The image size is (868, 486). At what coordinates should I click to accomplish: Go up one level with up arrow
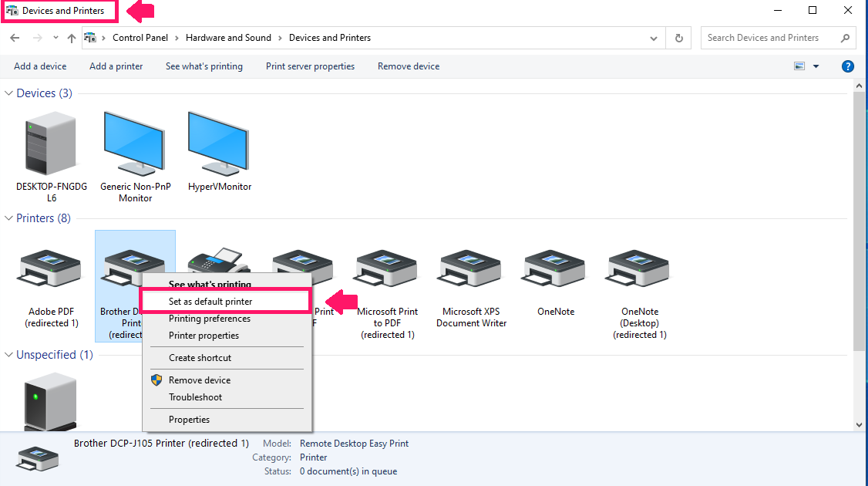click(72, 38)
